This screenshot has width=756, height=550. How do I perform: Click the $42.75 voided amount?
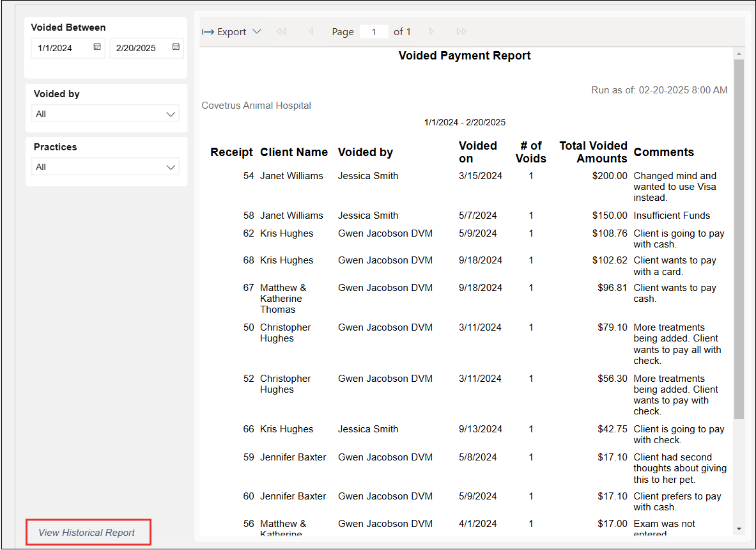pos(612,429)
